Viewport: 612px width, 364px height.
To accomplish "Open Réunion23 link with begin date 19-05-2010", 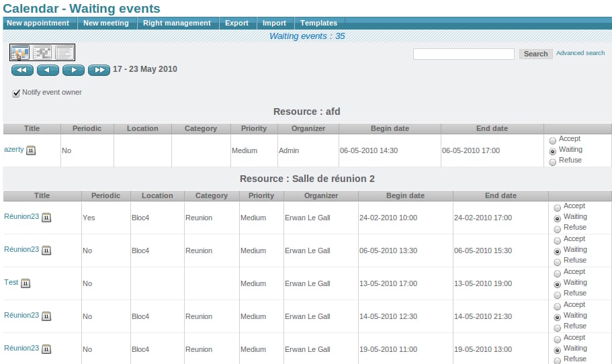I will [x=21, y=348].
